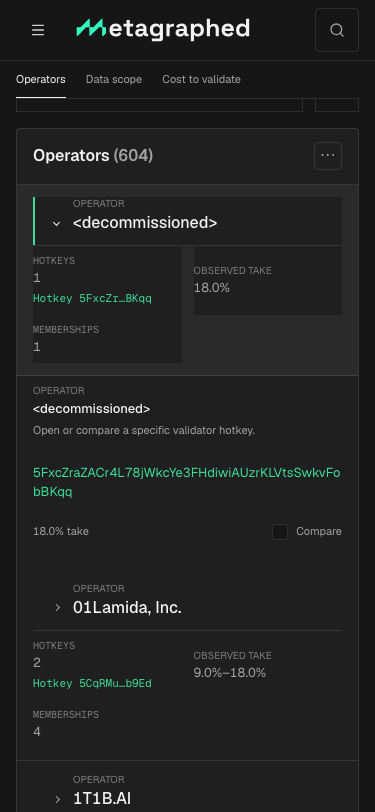Select the 1T1B.AI operator name

[x=102, y=799]
